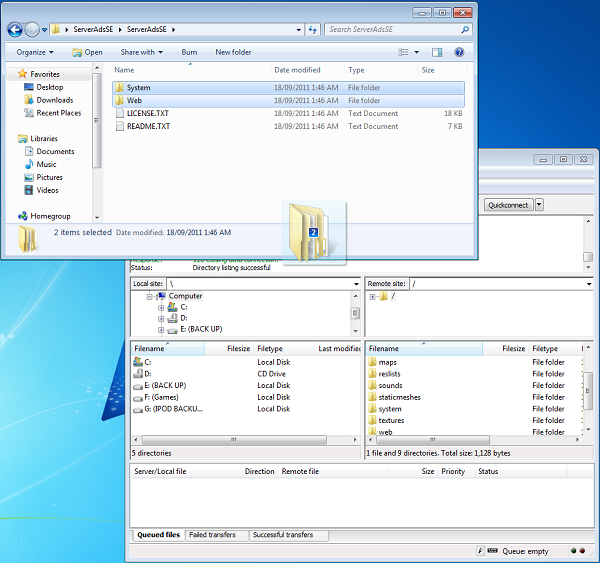Viewport: 600px width, 563px height.
Task: Select the System folder in Explorer
Action: [x=289, y=88]
